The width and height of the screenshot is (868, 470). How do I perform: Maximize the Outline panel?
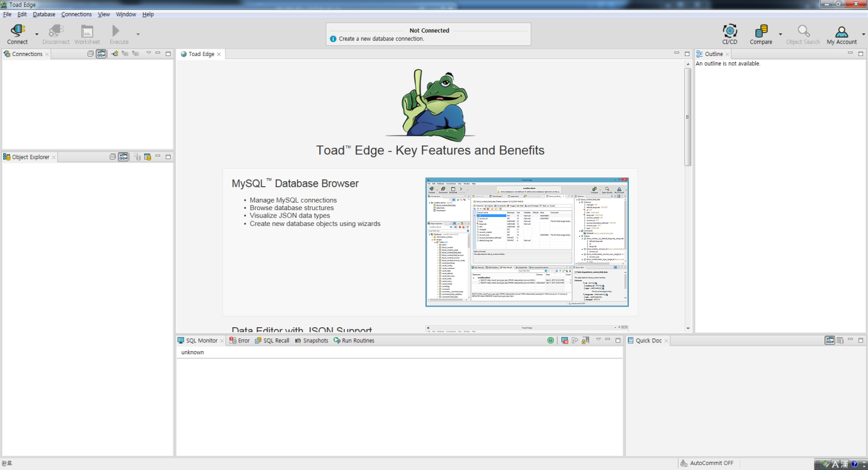click(860, 54)
